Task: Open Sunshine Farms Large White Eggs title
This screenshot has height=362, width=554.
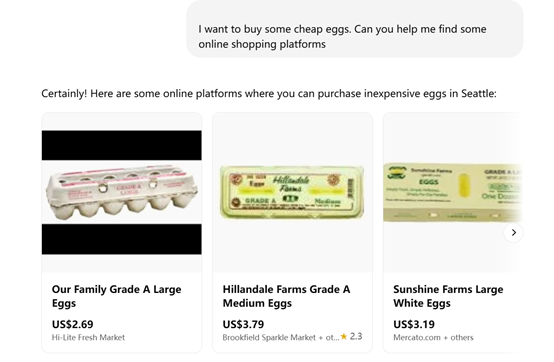Action: pos(448,296)
